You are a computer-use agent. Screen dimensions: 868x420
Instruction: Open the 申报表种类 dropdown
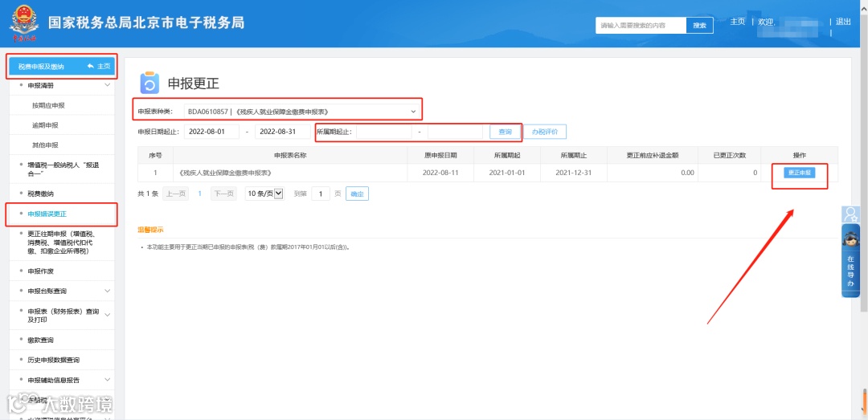(x=302, y=112)
